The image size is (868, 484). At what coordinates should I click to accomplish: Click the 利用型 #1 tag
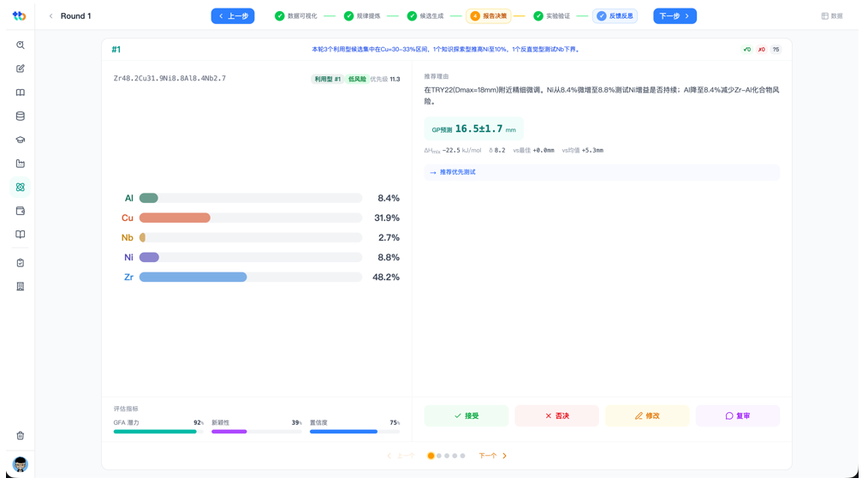click(x=328, y=79)
